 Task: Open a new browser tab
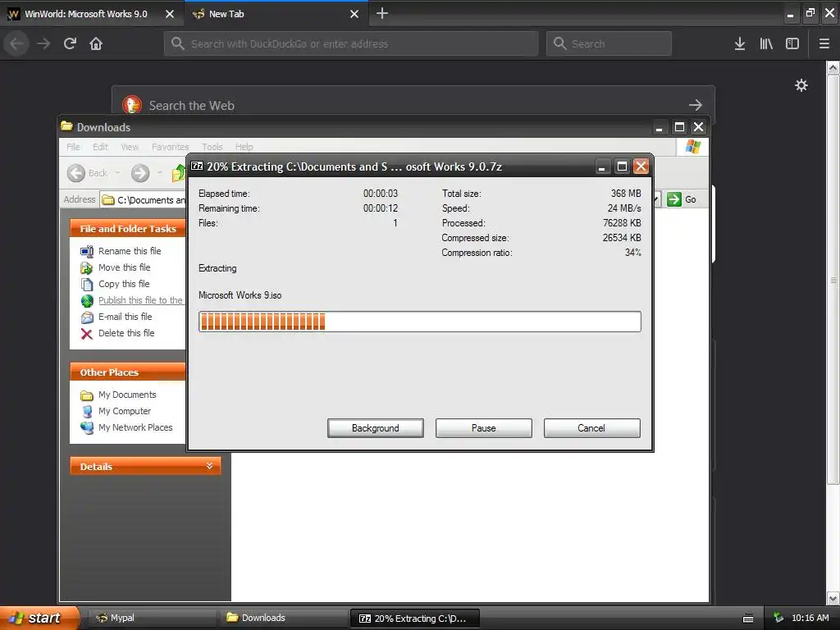(x=382, y=13)
